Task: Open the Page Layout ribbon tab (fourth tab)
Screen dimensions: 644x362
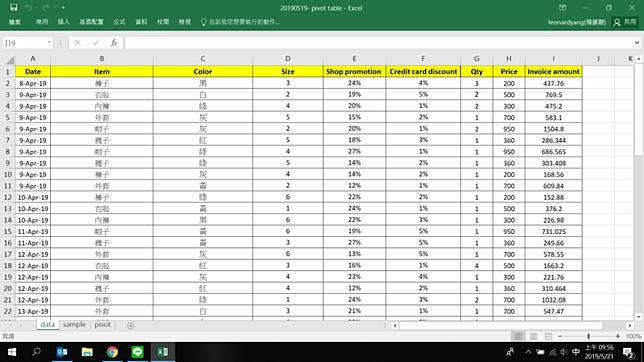Action: coord(91,22)
